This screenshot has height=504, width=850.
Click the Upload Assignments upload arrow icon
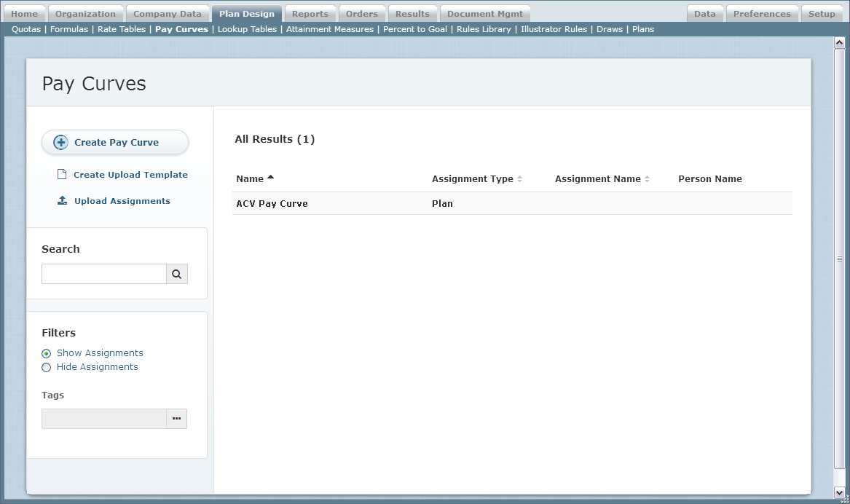[63, 201]
